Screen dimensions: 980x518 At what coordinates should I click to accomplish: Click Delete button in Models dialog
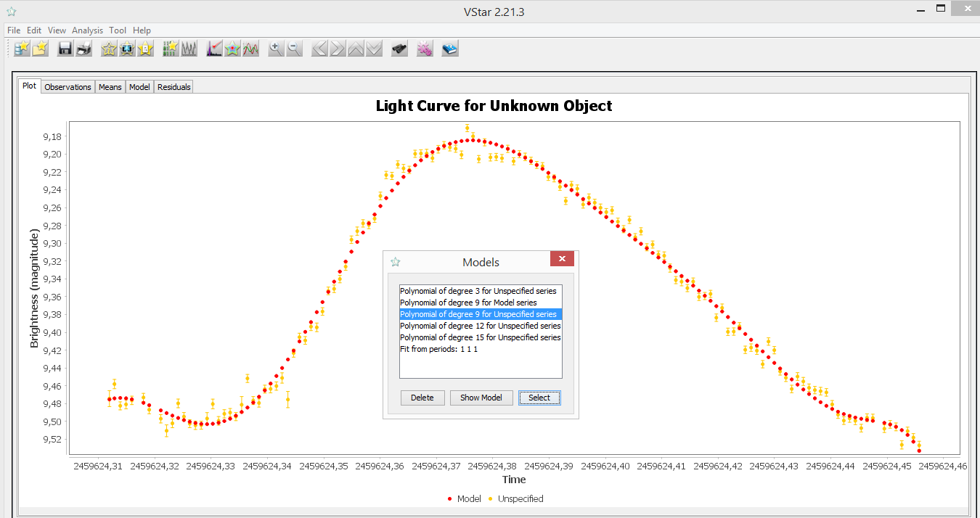(422, 398)
